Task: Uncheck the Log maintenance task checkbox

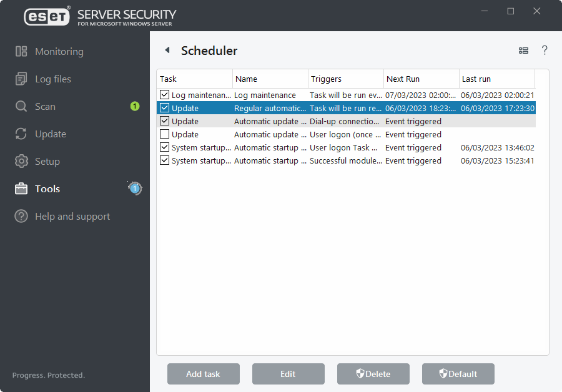Action: [165, 95]
